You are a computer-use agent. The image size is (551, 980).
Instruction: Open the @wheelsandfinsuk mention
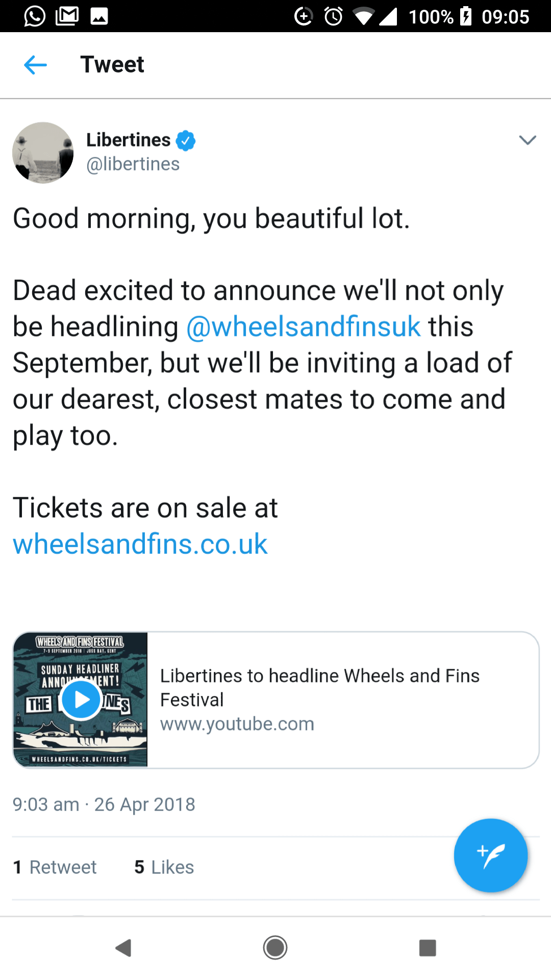(x=304, y=327)
